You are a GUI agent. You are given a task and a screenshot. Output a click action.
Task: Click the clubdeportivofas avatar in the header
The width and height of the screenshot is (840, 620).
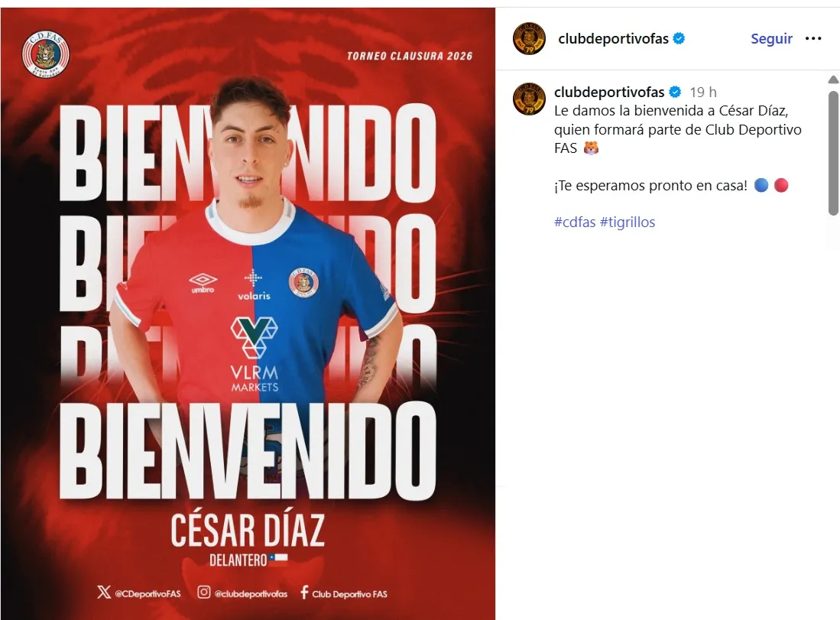(x=529, y=38)
